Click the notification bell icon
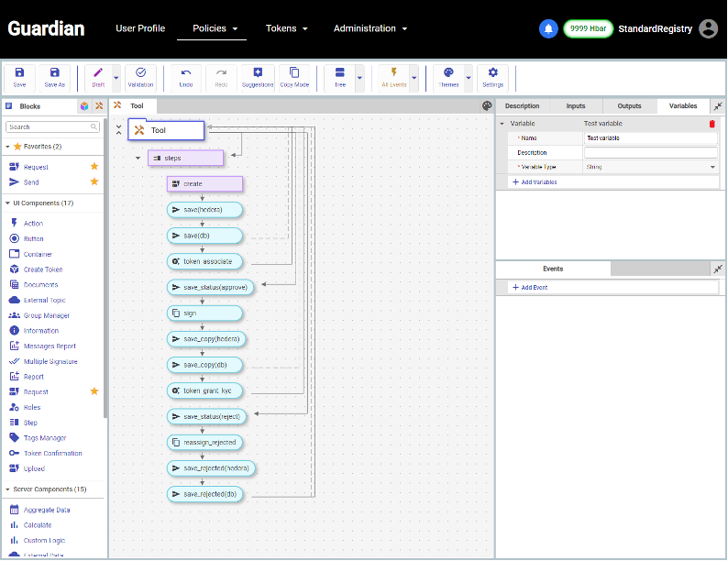This screenshot has width=728, height=561. point(548,28)
